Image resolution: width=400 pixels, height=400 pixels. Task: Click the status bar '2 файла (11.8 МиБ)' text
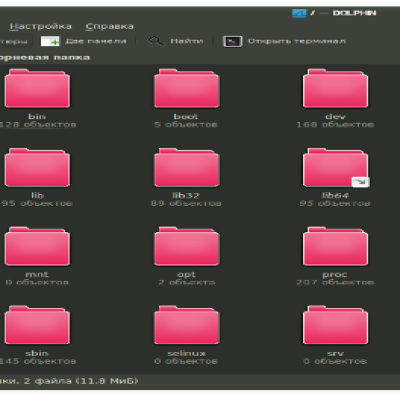81,381
